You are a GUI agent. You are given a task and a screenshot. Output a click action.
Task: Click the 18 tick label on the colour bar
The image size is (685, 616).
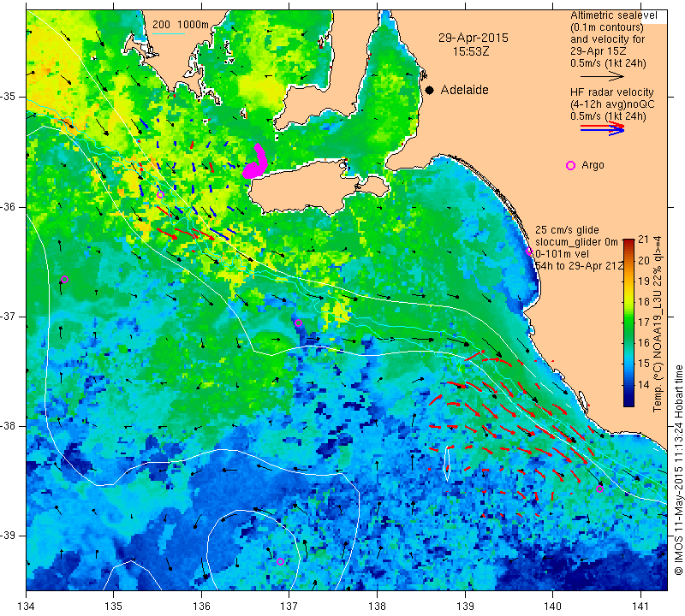[x=643, y=302]
